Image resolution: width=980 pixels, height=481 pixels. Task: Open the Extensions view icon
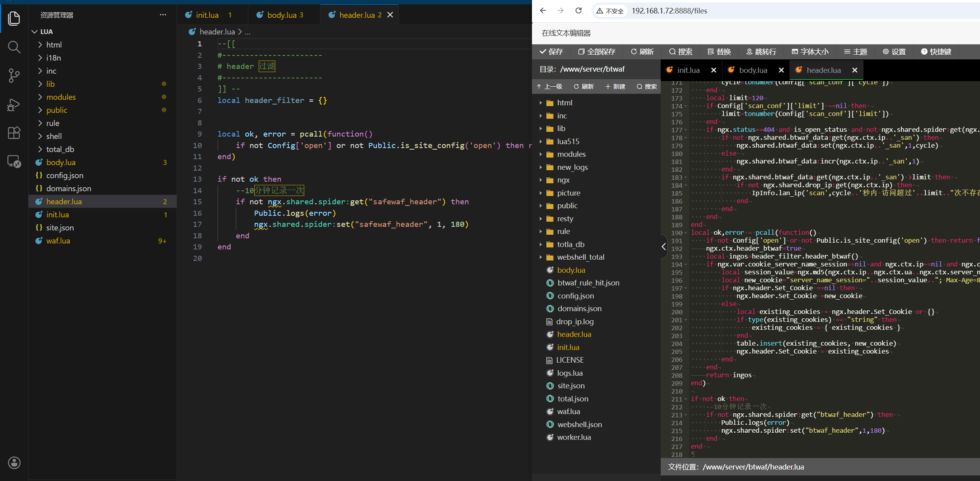click(14, 133)
